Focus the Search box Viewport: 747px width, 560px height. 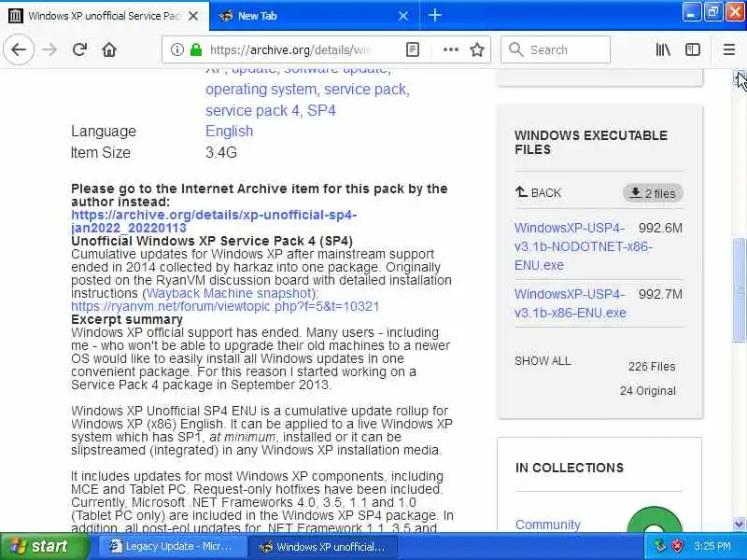[x=555, y=49]
